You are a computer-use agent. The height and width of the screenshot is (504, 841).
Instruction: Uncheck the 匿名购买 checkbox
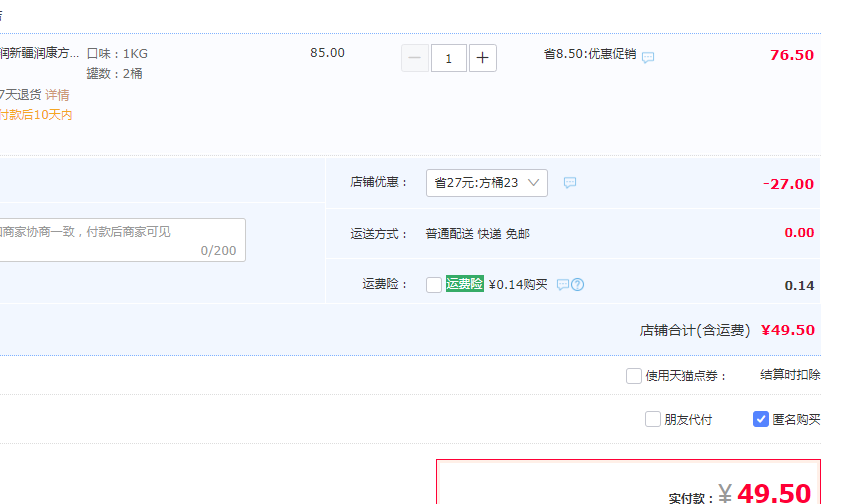(x=761, y=419)
